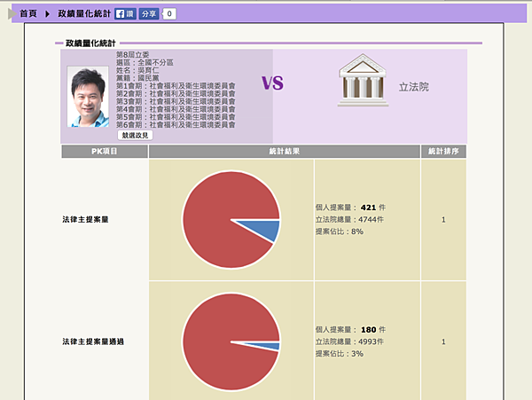Click the Facebook 讚 like button
This screenshot has height=400, width=532.
125,14
